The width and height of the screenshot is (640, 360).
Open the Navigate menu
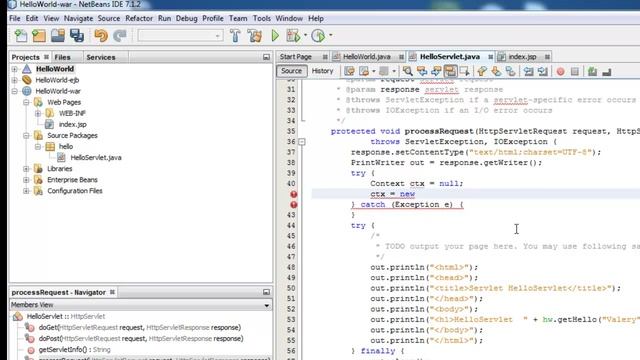click(x=78, y=18)
